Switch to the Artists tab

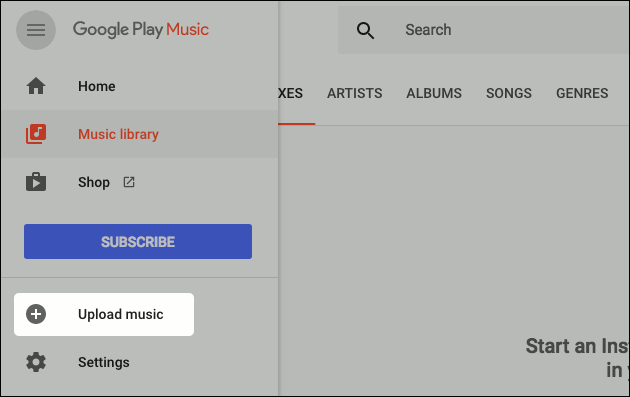[354, 93]
